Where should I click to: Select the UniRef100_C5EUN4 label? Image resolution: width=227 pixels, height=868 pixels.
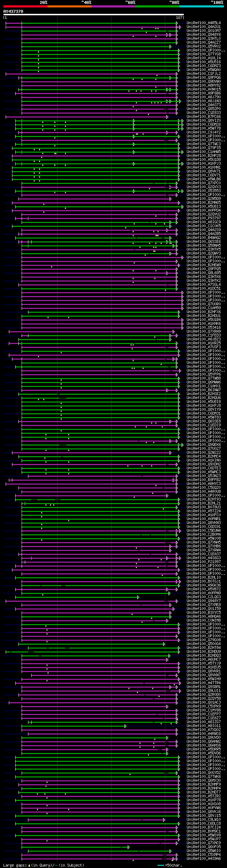coord(204,531)
